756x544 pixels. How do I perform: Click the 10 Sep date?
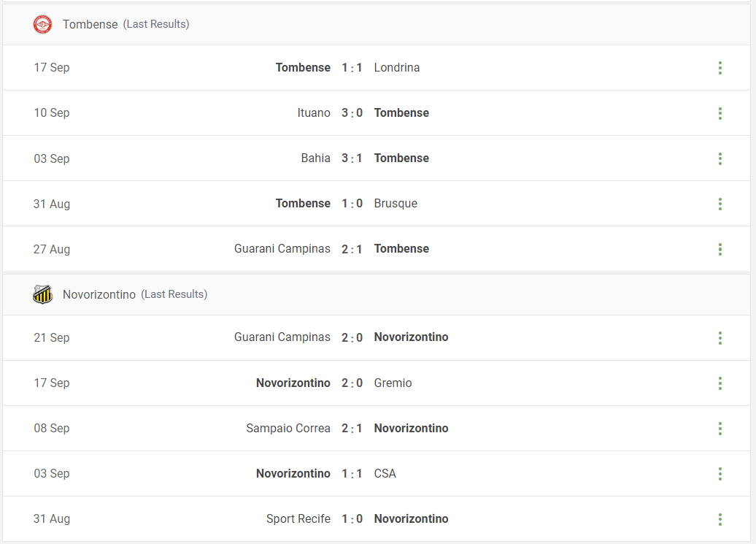coord(52,113)
